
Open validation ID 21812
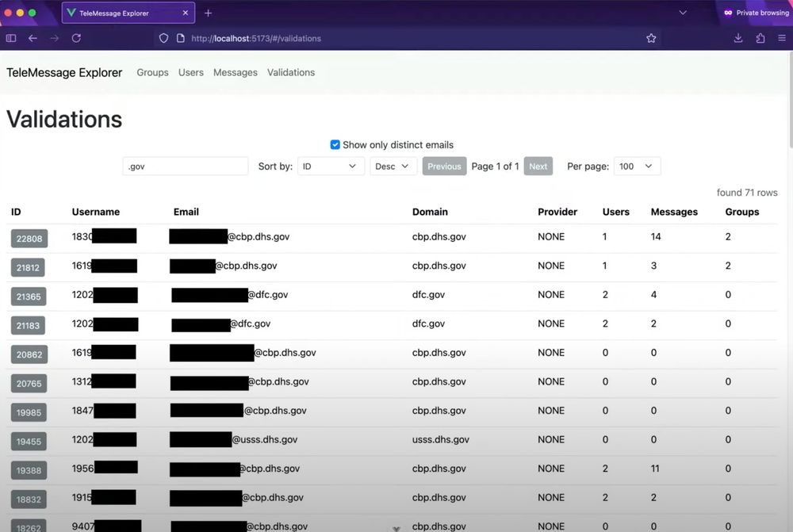pos(28,267)
